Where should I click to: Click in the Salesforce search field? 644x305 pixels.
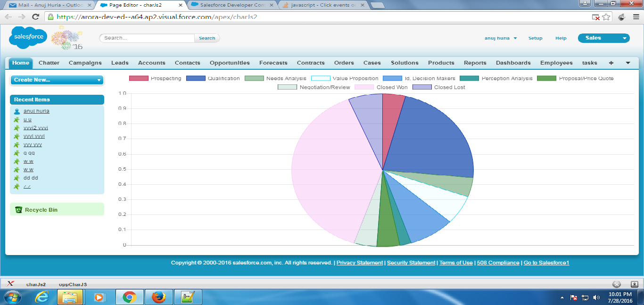[147, 38]
